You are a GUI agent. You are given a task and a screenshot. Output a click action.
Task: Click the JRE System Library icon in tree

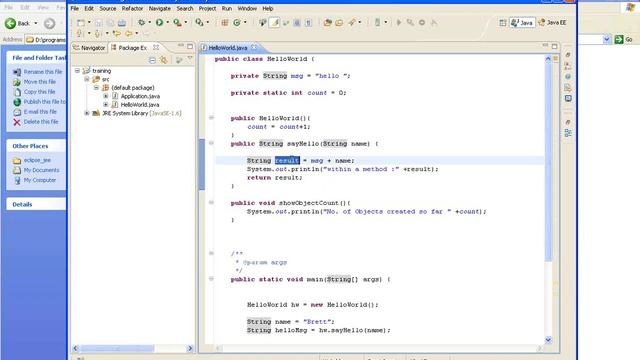click(96, 113)
